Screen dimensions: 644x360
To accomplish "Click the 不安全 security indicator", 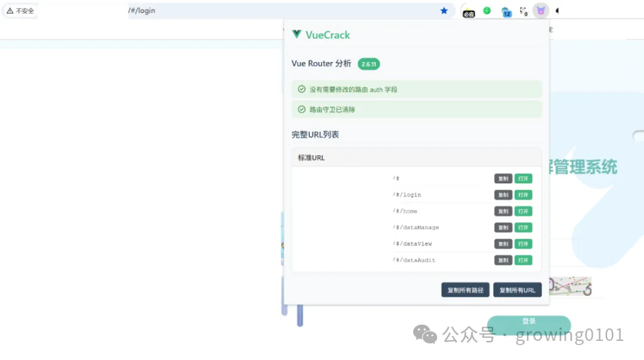I will tap(20, 10).
